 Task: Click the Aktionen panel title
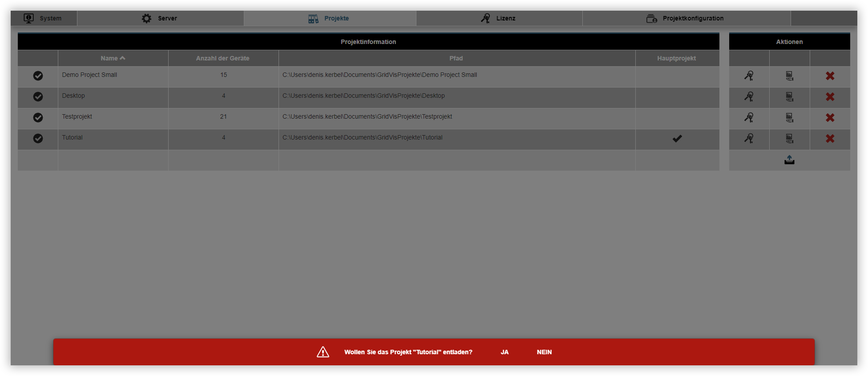(x=789, y=42)
